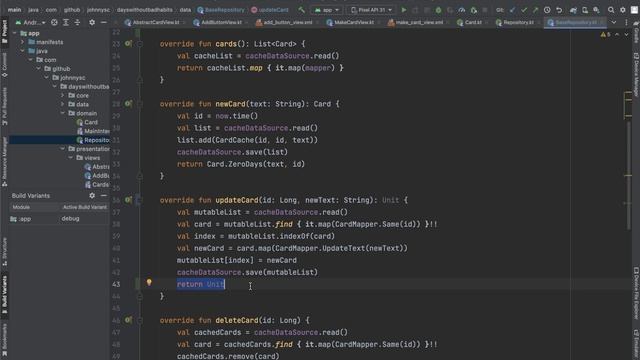Click editor more options kebab menu

[626, 22]
